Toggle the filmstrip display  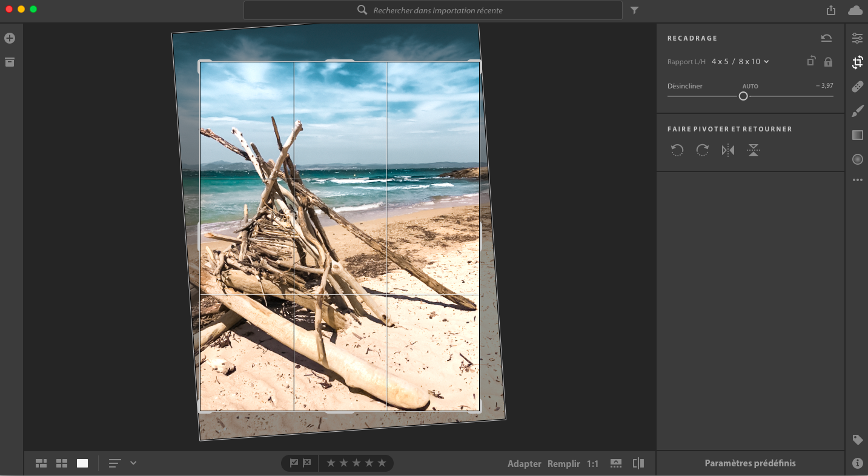pos(615,463)
